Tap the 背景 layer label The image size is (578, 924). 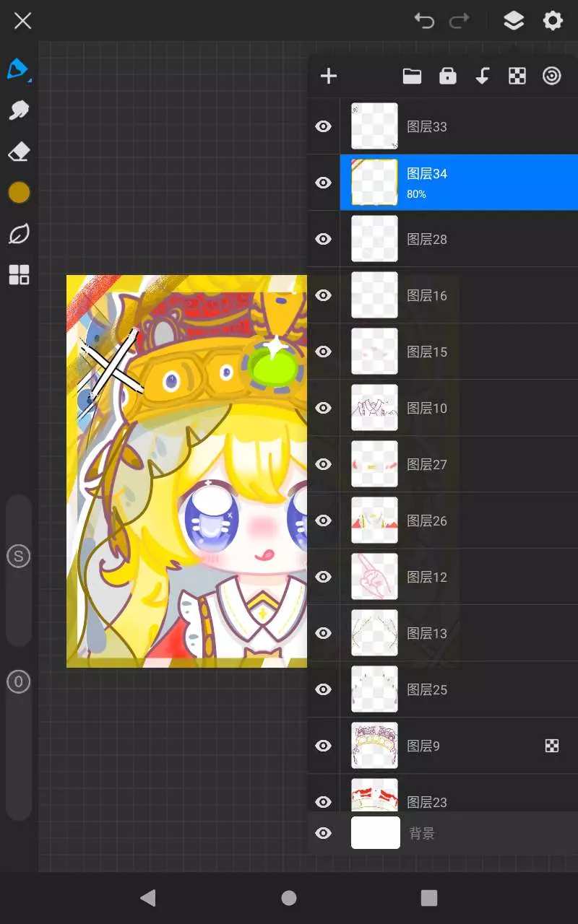pyautogui.click(x=422, y=834)
